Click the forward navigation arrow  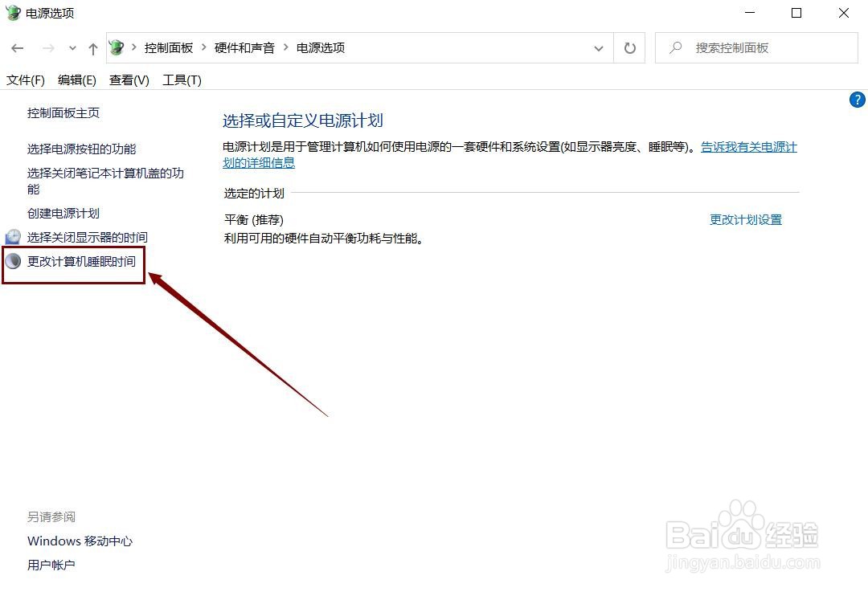pyautogui.click(x=47, y=48)
